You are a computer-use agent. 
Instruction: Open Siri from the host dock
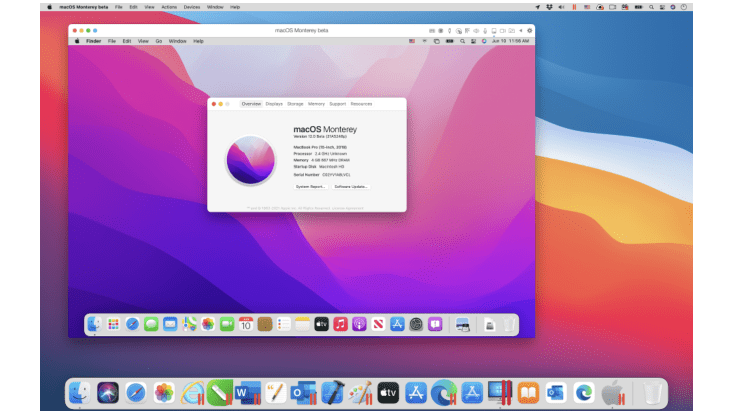(108, 393)
